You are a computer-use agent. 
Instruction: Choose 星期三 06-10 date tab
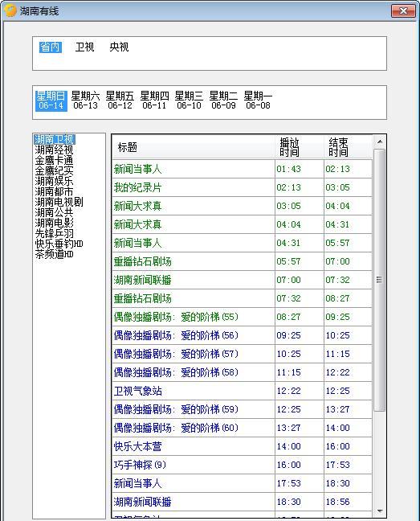click(x=189, y=101)
